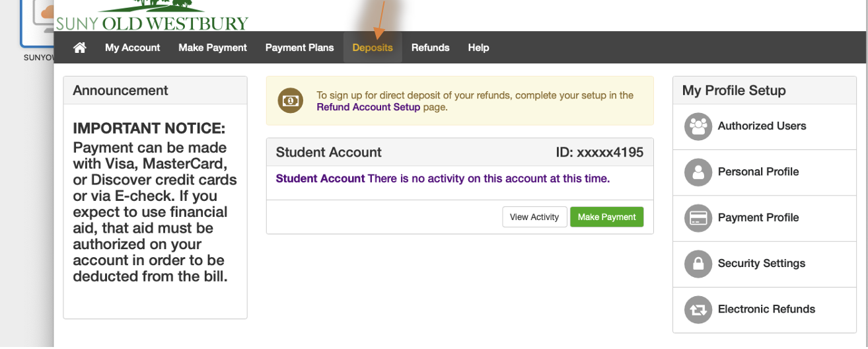The image size is (868, 349).
Task: Follow the Refund Account Setup link
Action: pyautogui.click(x=368, y=107)
